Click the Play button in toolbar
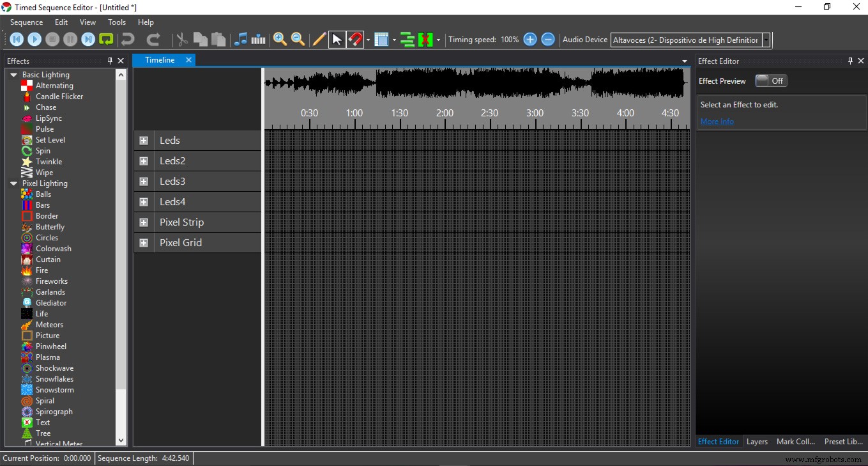 [x=34, y=40]
